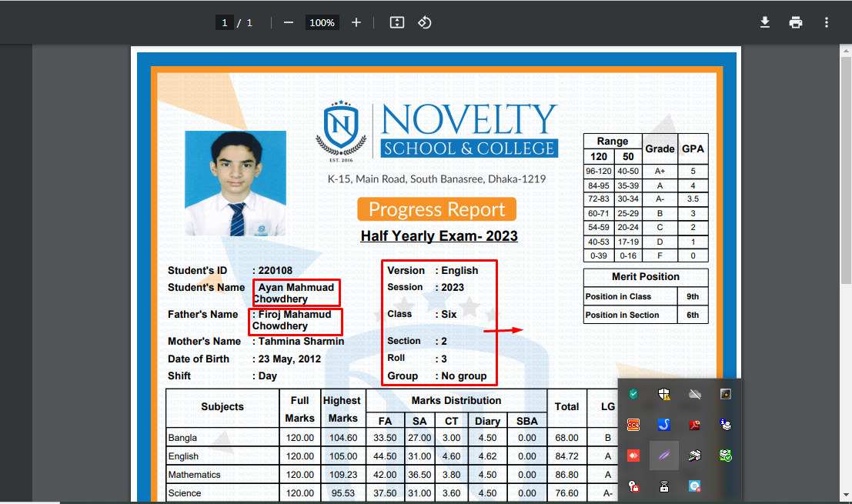Open the blue swan S tray icon
Image resolution: width=852 pixels, height=504 pixels.
point(664,425)
